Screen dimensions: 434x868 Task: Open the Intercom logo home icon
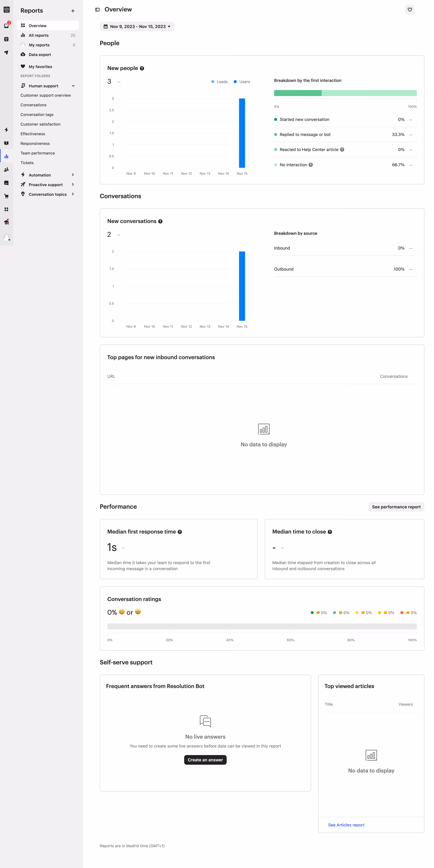[6, 9]
